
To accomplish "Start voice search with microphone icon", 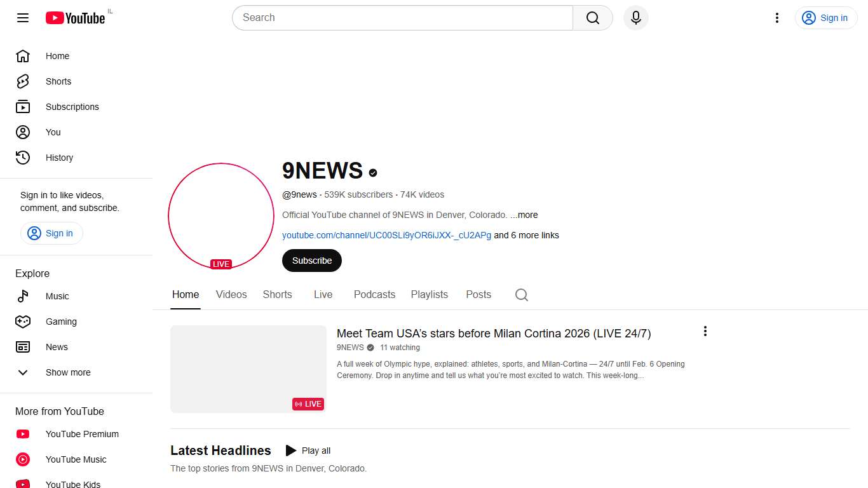I will coord(635,18).
